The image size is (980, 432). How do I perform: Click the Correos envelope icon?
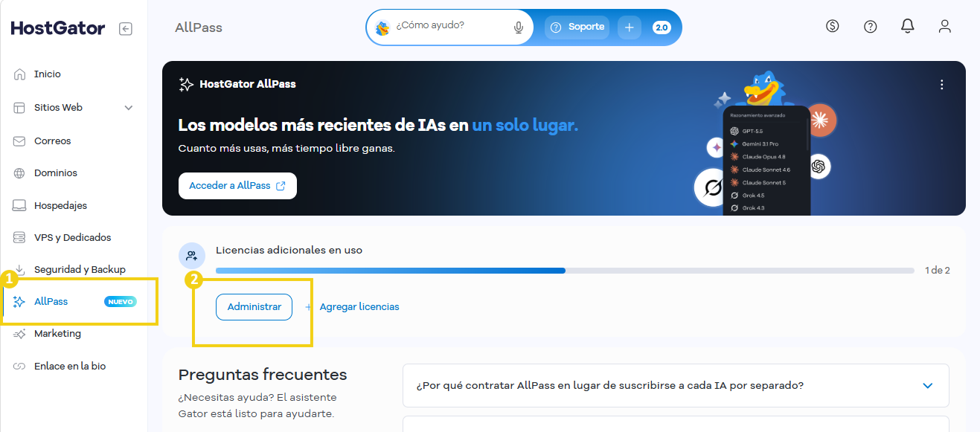[x=20, y=141]
